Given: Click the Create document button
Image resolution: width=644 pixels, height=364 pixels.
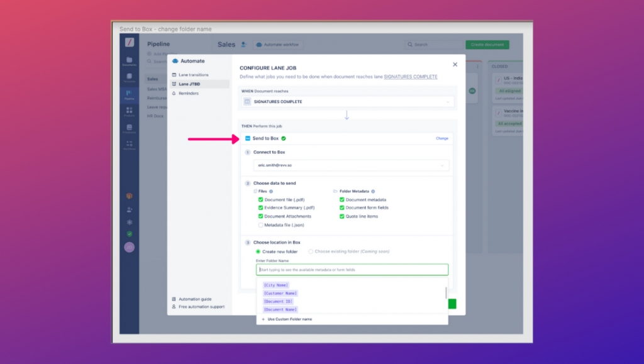Looking at the screenshot, I should 487,44.
